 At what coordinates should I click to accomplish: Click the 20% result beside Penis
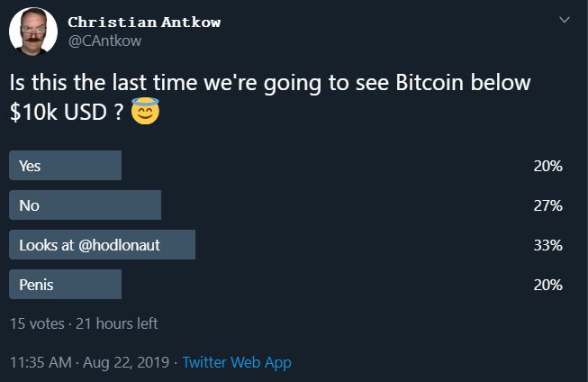pyautogui.click(x=547, y=286)
